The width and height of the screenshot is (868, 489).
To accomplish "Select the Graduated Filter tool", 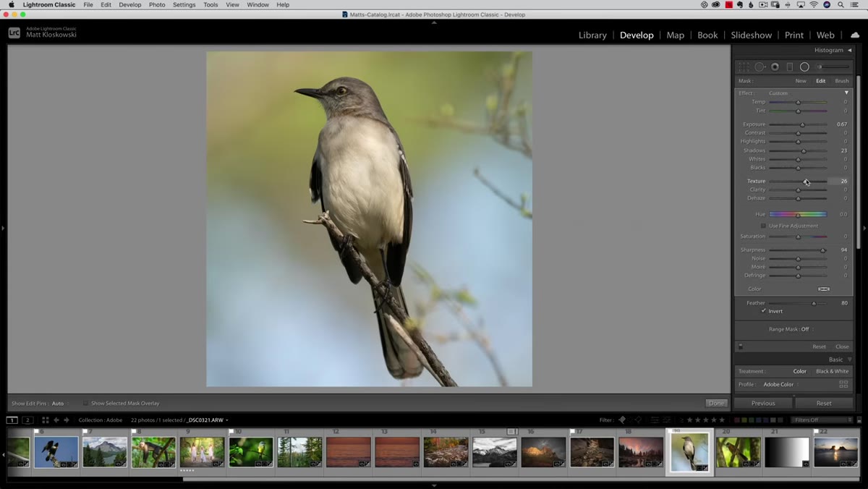I will 789,67.
